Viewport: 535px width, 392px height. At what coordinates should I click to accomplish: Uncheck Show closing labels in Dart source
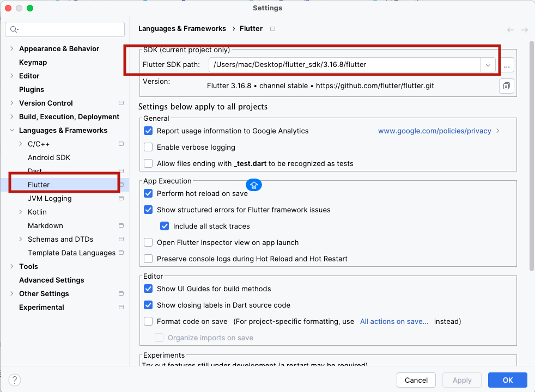point(148,305)
